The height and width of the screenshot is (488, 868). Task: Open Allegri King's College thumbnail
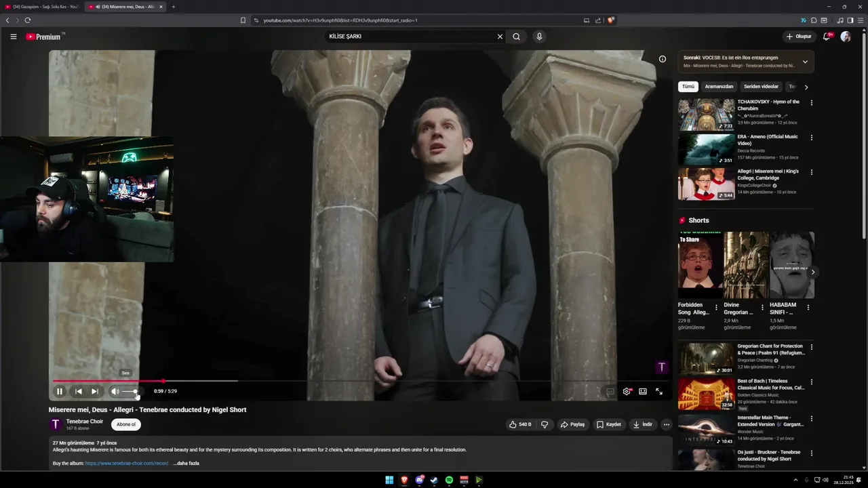(707, 184)
